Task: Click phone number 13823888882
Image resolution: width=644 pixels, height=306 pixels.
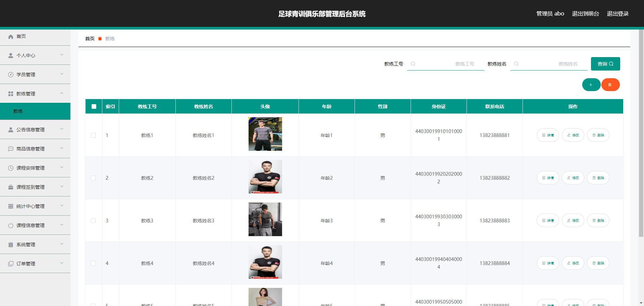Action: point(495,178)
